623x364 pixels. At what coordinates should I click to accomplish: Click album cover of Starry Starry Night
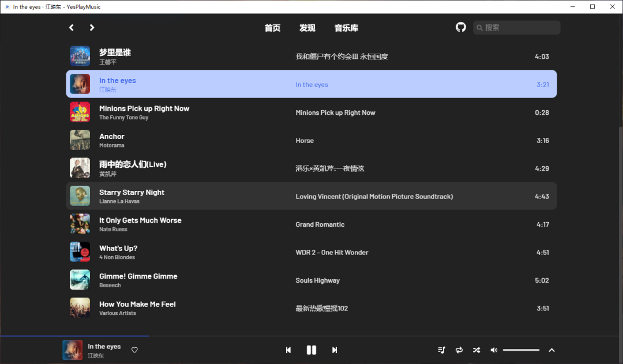80,196
